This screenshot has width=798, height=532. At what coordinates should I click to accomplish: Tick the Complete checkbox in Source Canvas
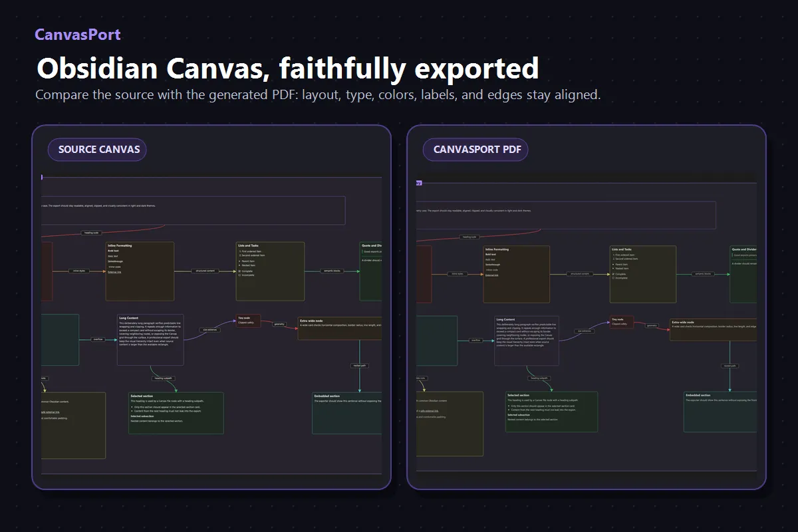click(239, 271)
